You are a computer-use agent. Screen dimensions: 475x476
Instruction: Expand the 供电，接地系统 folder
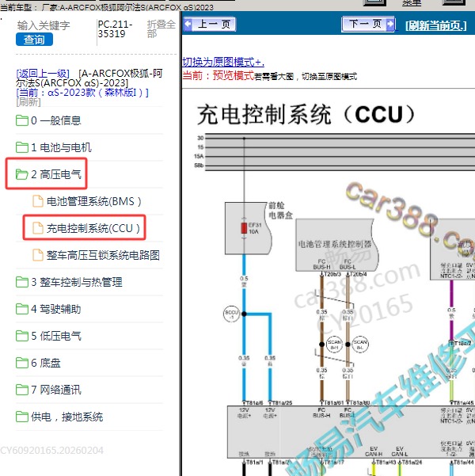point(66,417)
